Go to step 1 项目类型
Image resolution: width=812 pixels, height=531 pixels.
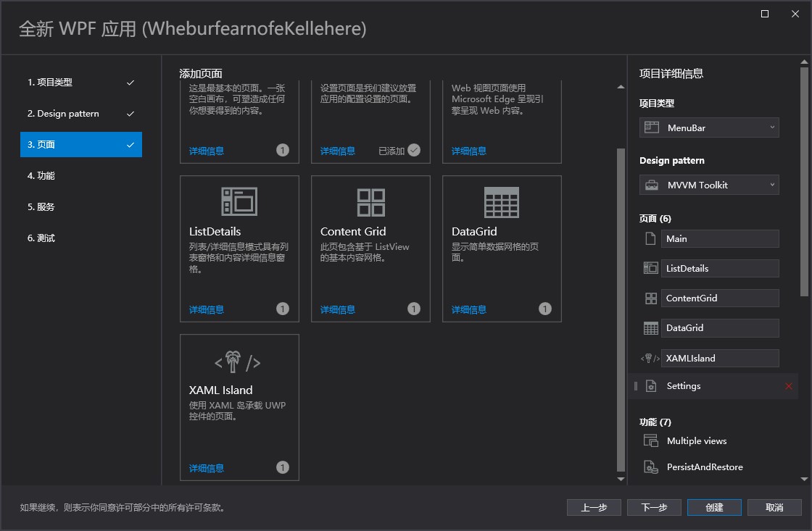80,83
